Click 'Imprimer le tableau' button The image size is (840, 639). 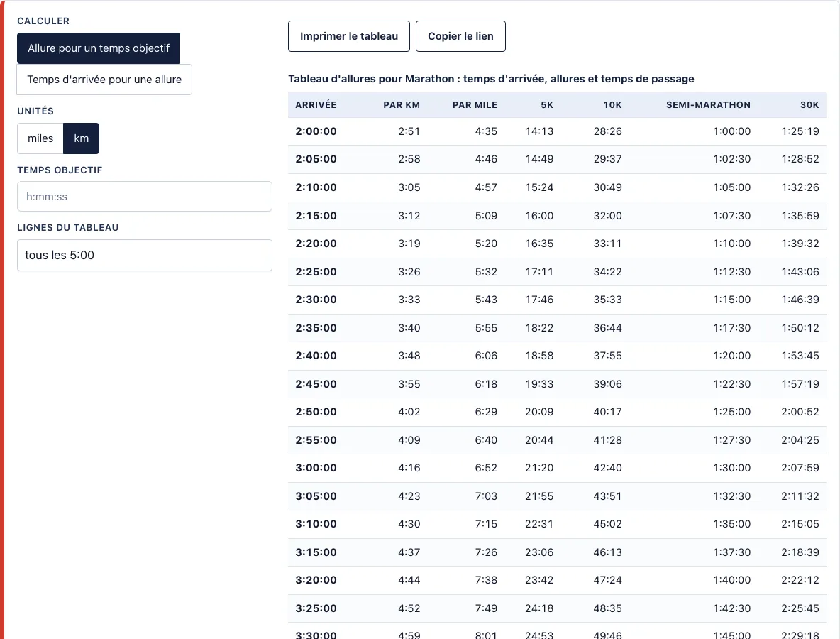pos(349,36)
